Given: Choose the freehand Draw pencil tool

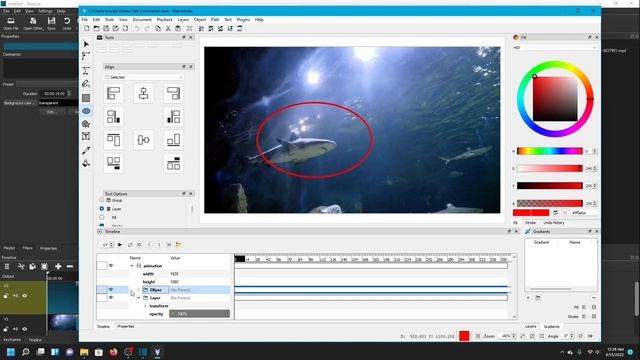Looking at the screenshot, I should tap(86, 84).
